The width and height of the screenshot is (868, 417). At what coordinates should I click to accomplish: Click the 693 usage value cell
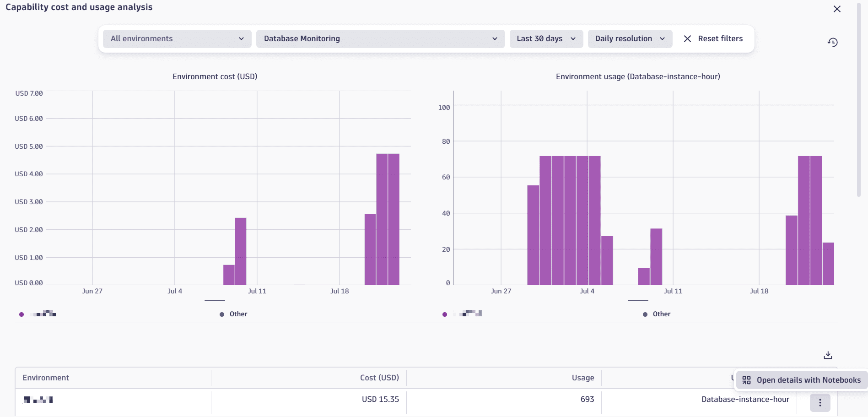pos(587,399)
